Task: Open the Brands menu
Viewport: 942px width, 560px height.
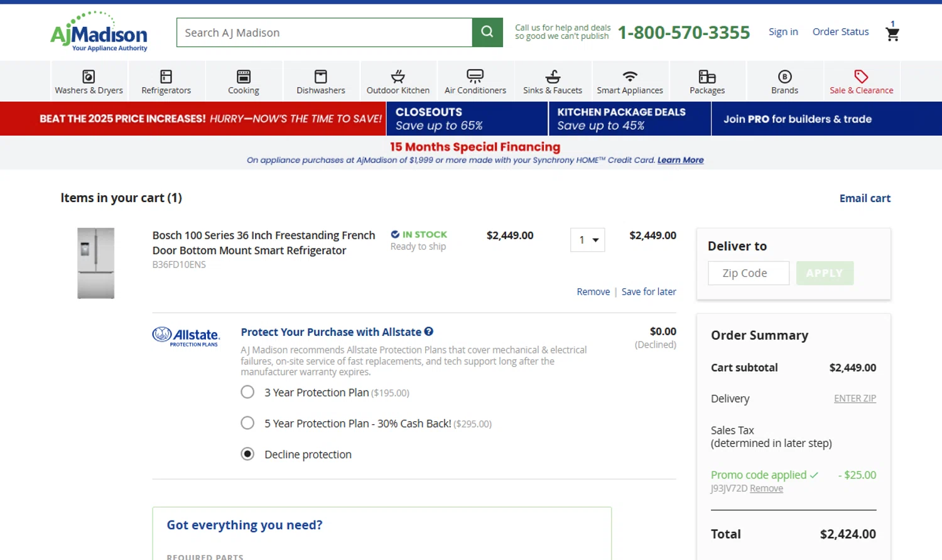Action: [785, 82]
